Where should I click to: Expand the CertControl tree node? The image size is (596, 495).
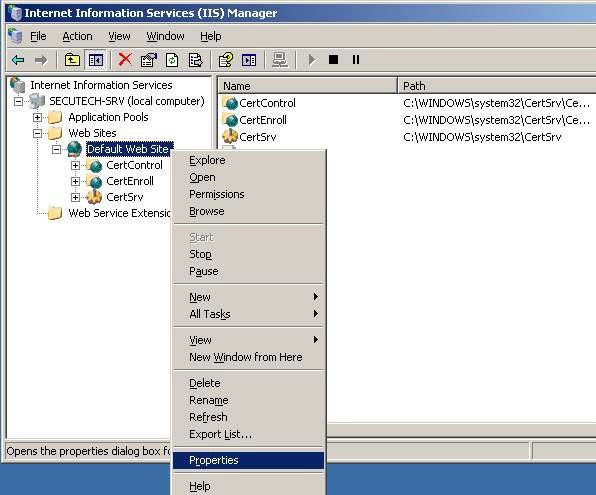(75, 165)
